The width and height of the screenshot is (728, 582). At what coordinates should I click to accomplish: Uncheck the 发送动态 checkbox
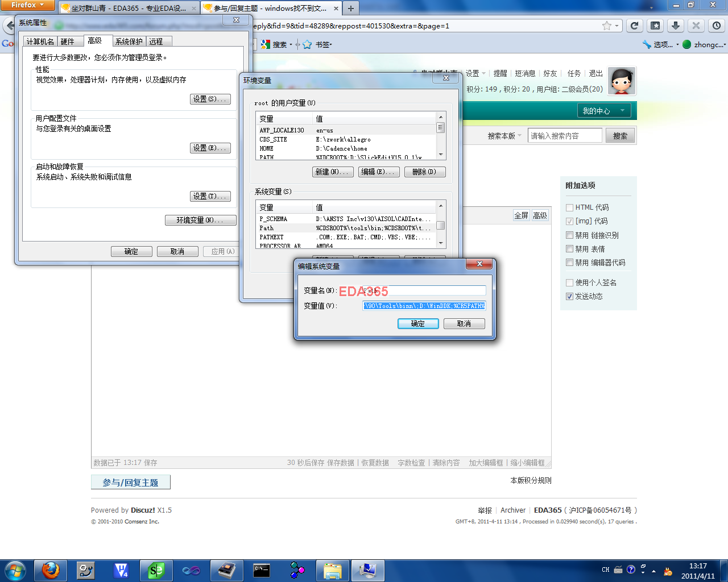569,296
